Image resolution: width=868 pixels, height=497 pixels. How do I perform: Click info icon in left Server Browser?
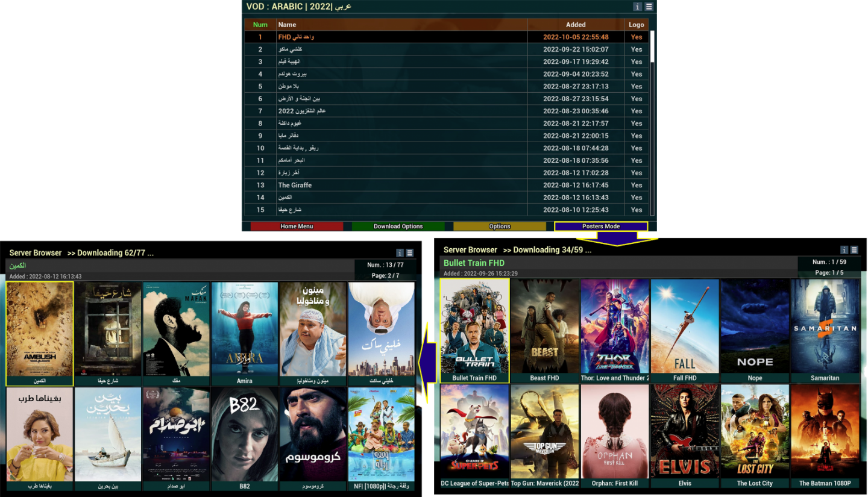(x=400, y=253)
